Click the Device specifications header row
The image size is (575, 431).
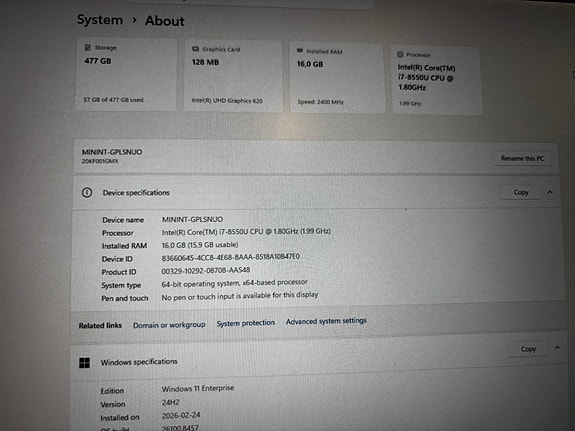tap(316, 193)
